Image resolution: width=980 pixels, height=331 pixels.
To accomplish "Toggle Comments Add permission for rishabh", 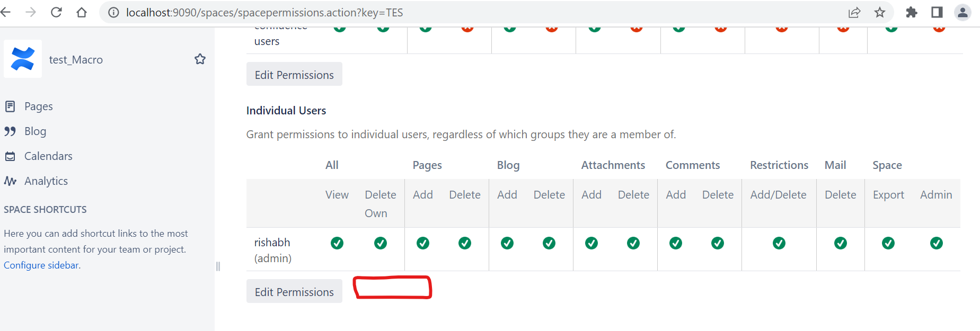I will 675,243.
